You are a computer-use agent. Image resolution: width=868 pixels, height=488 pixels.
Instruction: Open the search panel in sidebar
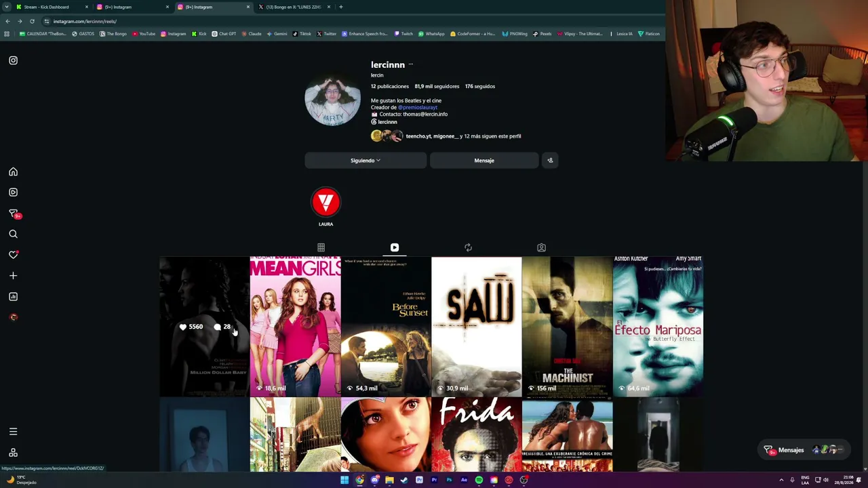pyautogui.click(x=13, y=234)
